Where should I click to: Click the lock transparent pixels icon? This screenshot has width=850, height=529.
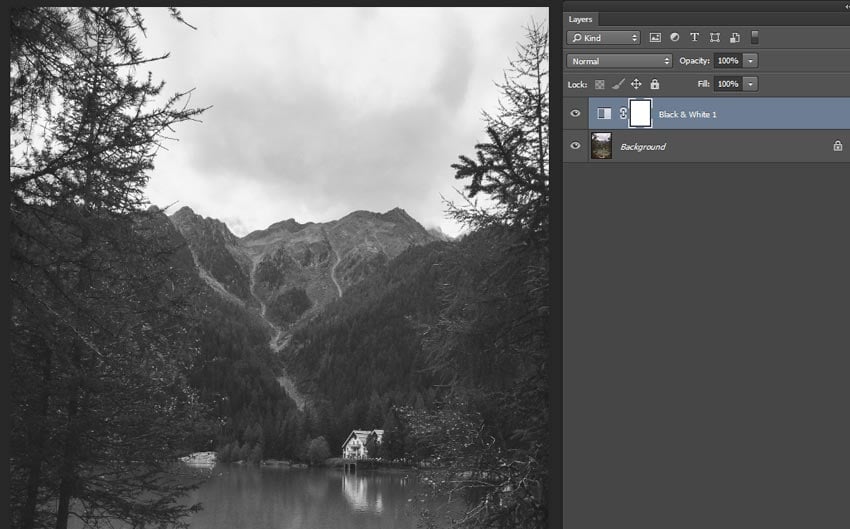600,85
